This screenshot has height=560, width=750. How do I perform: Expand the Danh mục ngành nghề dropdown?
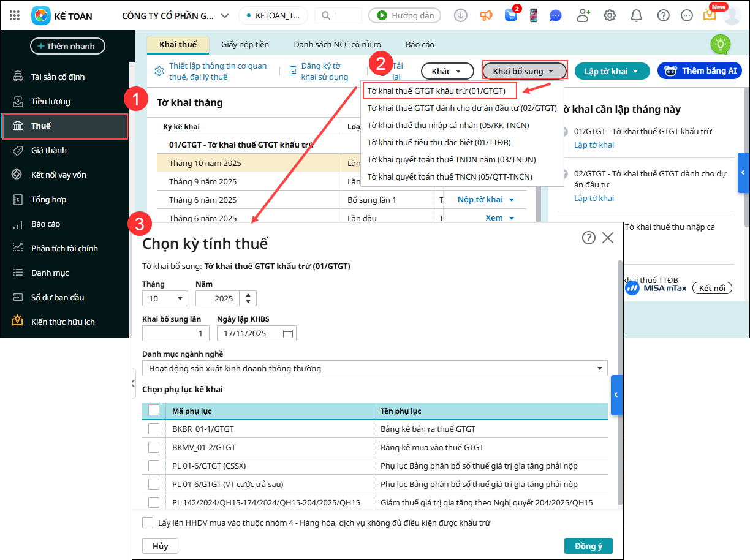pos(374,368)
